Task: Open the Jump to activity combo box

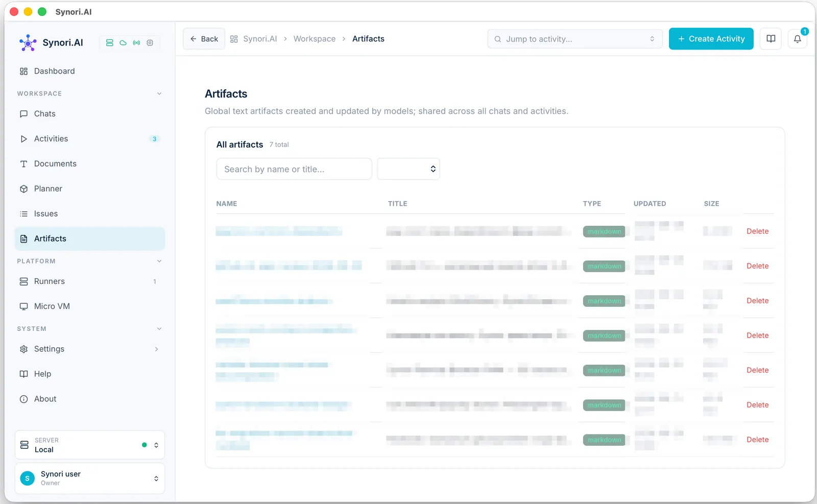Action: click(x=575, y=39)
